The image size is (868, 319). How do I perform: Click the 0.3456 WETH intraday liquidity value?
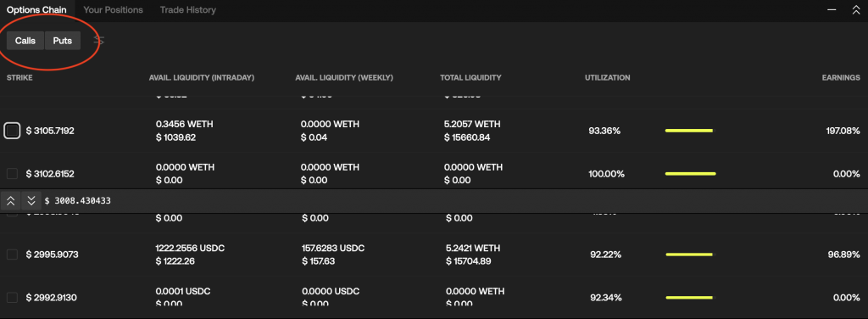click(184, 124)
